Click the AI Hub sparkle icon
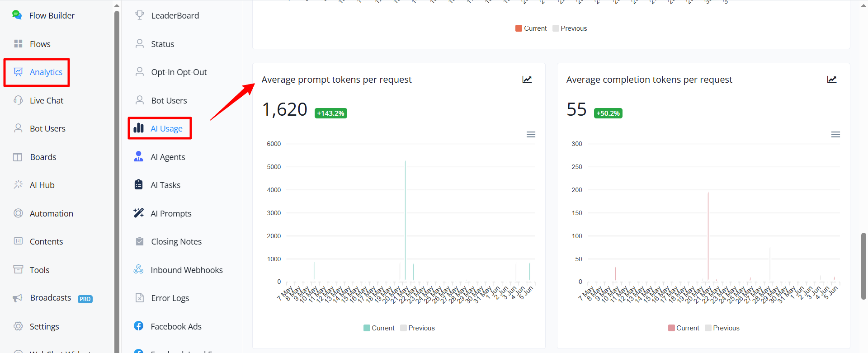Image resolution: width=868 pixels, height=353 pixels. (18, 184)
